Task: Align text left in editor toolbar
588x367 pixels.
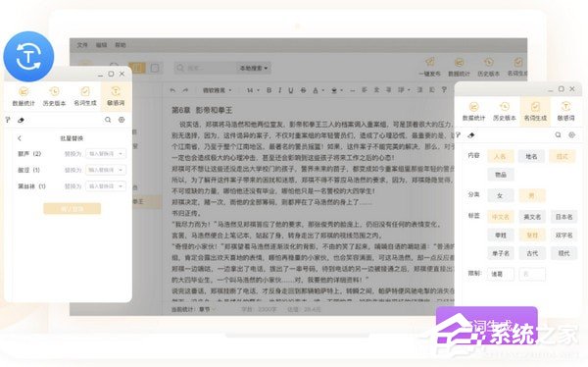Action: pos(365,89)
